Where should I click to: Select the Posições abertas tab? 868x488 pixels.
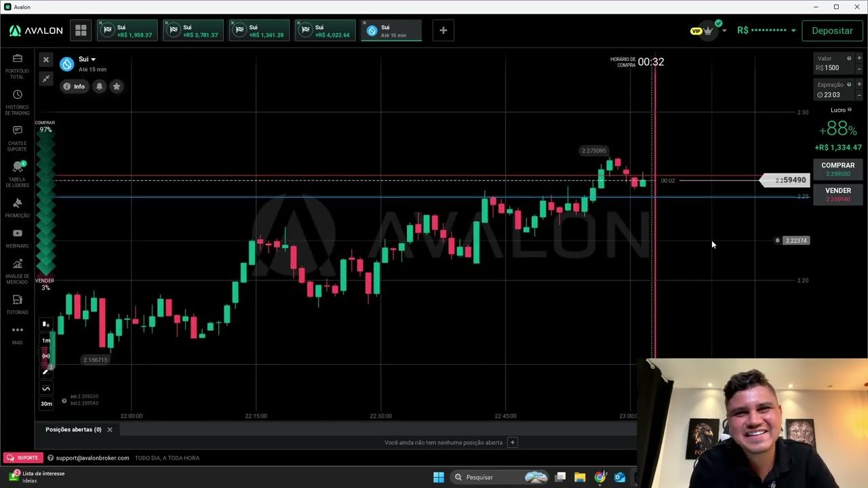point(73,429)
